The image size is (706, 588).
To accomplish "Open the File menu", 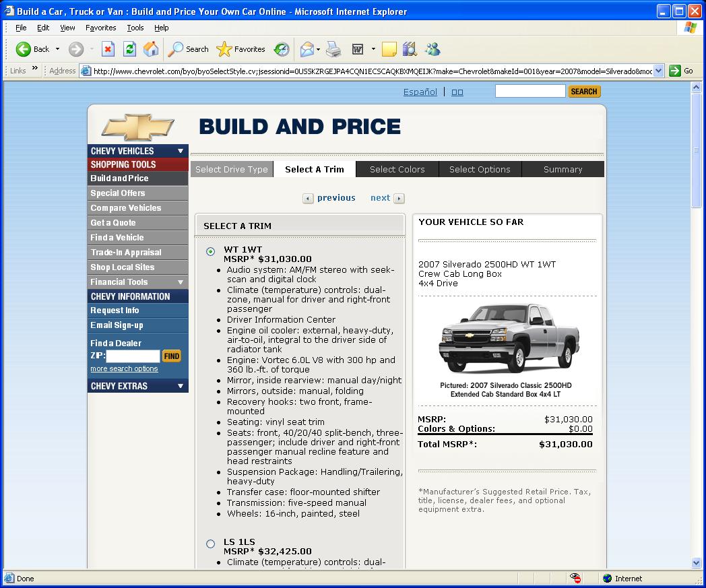I will [x=21, y=28].
